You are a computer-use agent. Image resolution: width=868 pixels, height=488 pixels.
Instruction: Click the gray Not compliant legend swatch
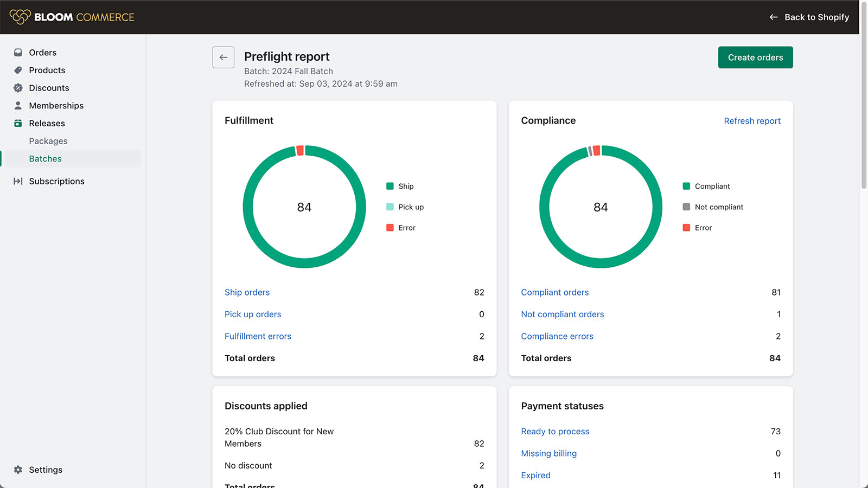tap(686, 207)
